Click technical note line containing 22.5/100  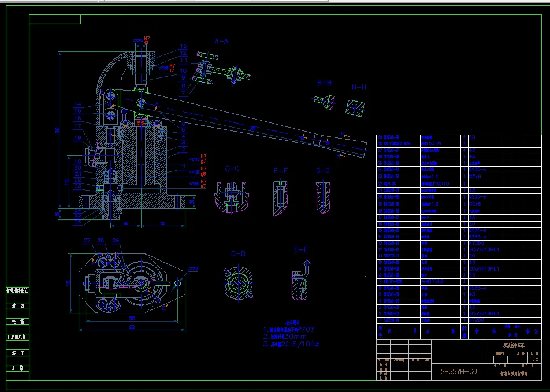tap(291, 344)
